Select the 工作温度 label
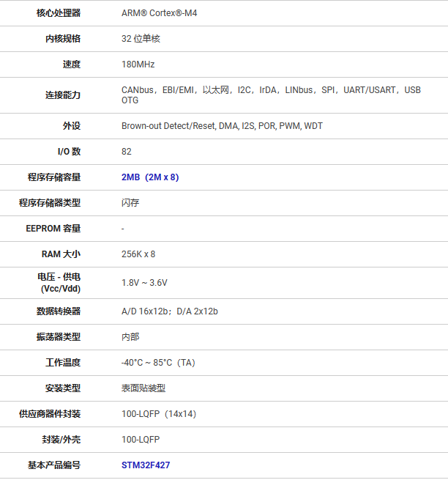 tap(63, 363)
